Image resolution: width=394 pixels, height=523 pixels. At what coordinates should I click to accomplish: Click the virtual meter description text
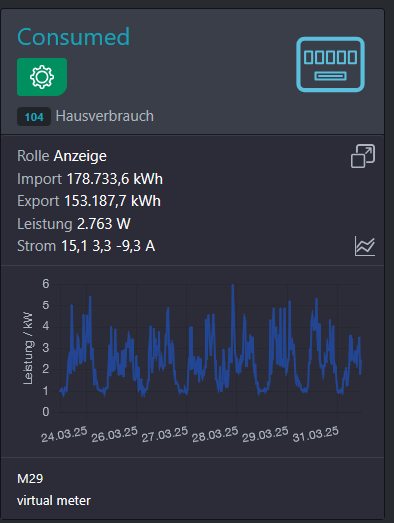pyautogui.click(x=54, y=501)
